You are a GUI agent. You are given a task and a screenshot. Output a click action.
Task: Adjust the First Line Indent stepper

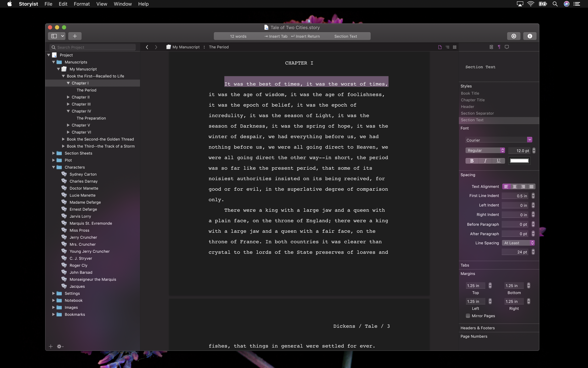tap(533, 196)
